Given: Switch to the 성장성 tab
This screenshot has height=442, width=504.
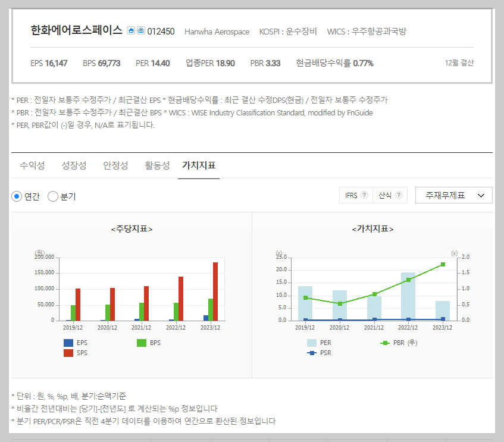Looking at the screenshot, I should [74, 165].
